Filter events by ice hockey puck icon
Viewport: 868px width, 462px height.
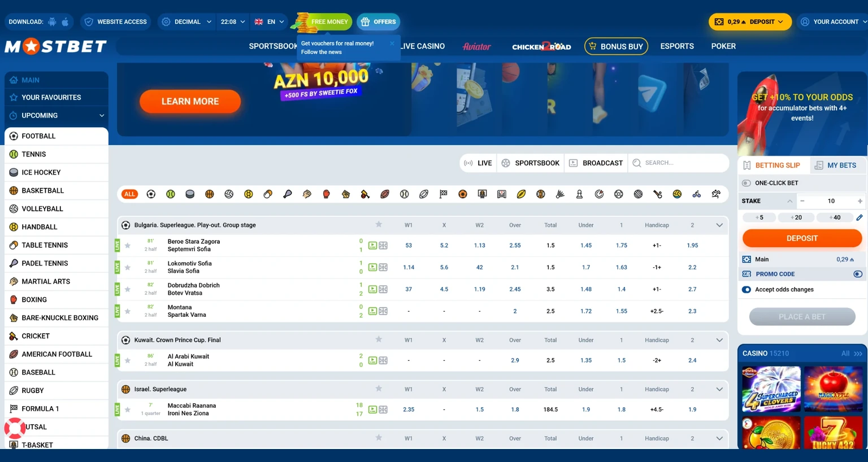(x=190, y=194)
